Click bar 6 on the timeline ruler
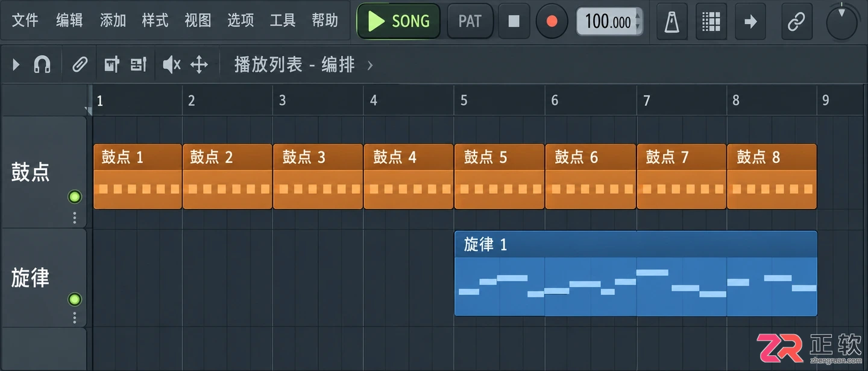 (x=555, y=101)
